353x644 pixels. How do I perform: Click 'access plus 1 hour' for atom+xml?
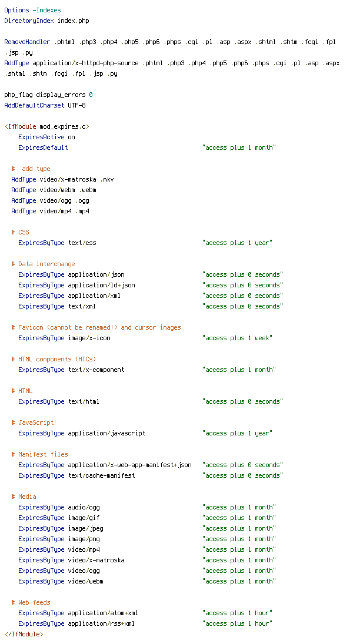click(x=237, y=613)
